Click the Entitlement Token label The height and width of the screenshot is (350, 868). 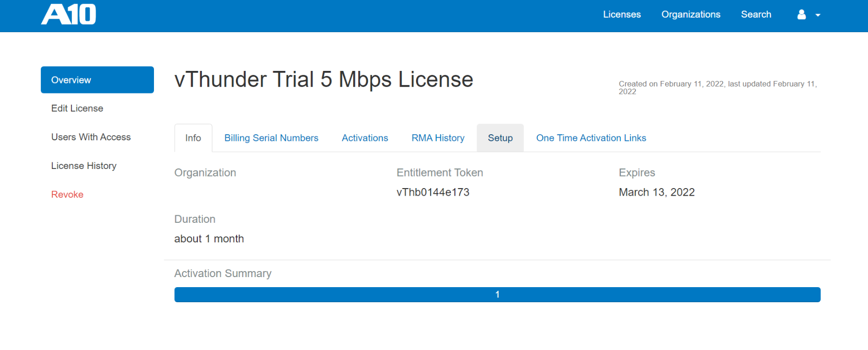[440, 172]
